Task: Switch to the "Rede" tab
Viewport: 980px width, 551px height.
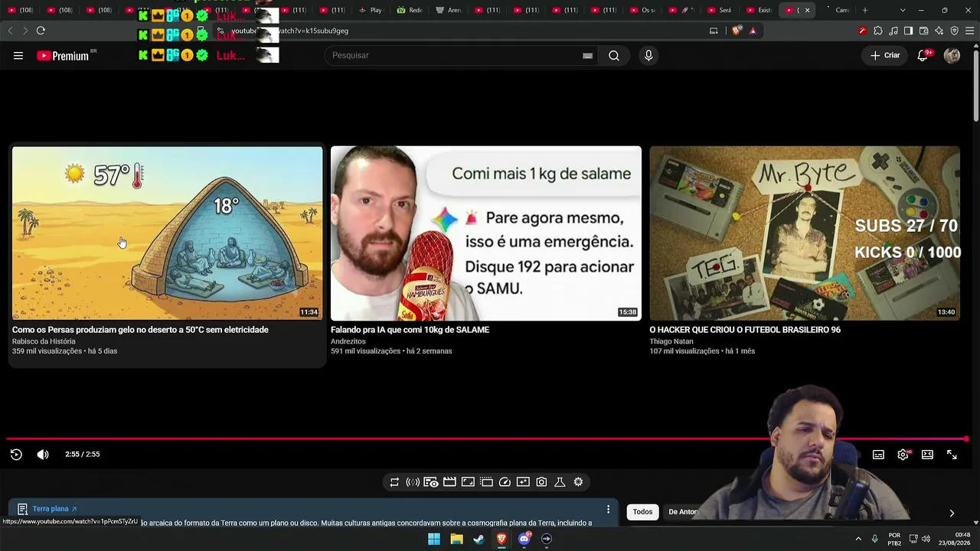Action: coord(410,10)
